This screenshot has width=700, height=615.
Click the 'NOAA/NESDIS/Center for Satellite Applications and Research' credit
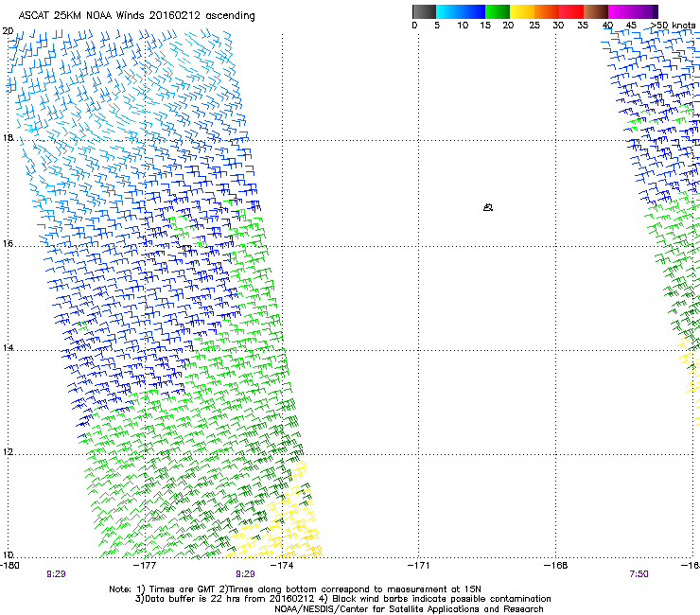(409, 609)
